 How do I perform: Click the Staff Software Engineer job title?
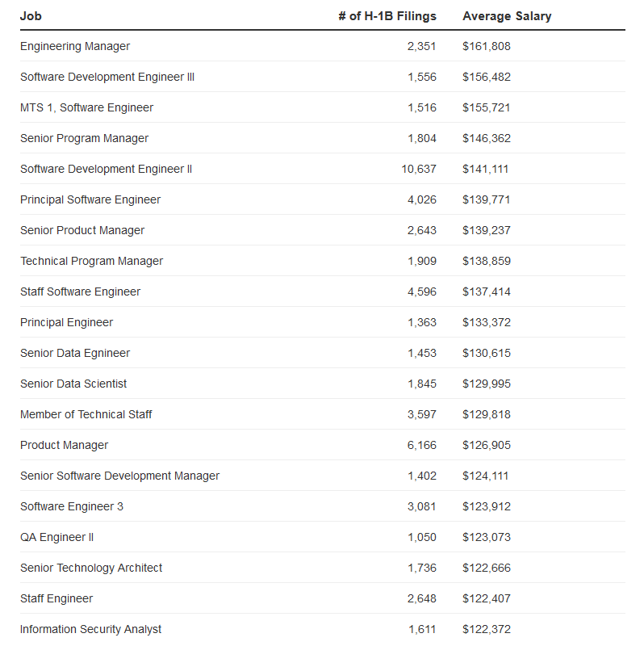point(80,292)
